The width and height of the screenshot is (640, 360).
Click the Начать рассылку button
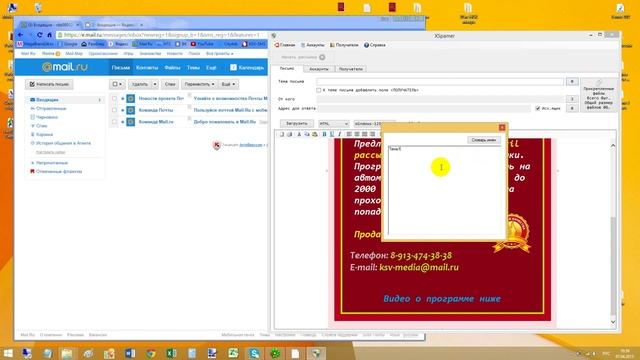pyautogui.click(x=302, y=57)
